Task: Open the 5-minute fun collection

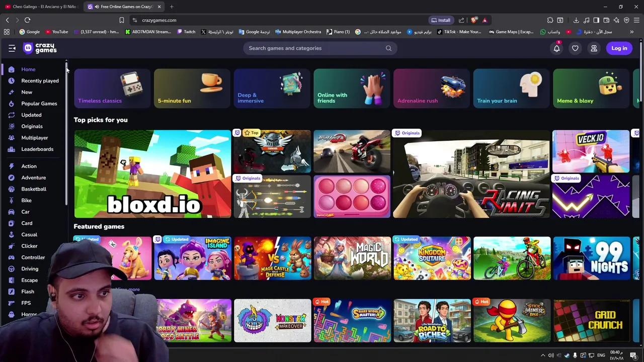Action: [x=192, y=88]
